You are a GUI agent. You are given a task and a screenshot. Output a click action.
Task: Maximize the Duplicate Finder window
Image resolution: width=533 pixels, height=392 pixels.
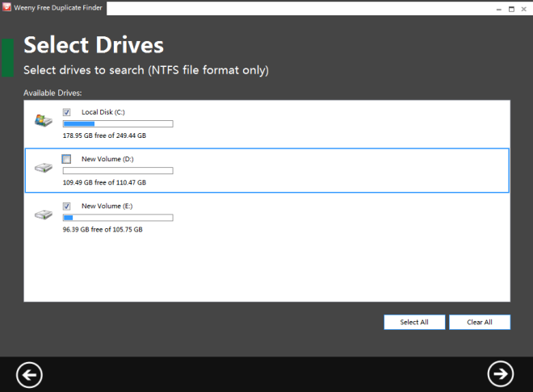511,9
